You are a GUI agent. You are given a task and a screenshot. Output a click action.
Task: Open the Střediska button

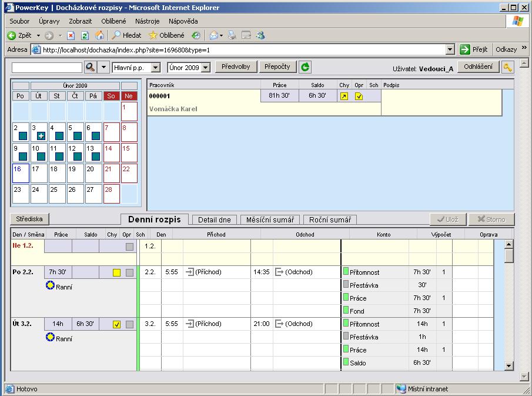29,219
